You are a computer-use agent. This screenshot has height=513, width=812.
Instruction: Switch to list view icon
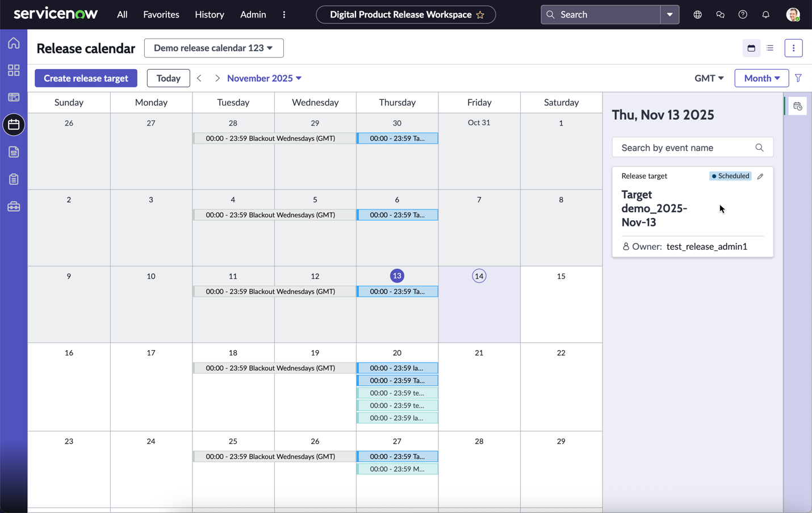point(770,48)
